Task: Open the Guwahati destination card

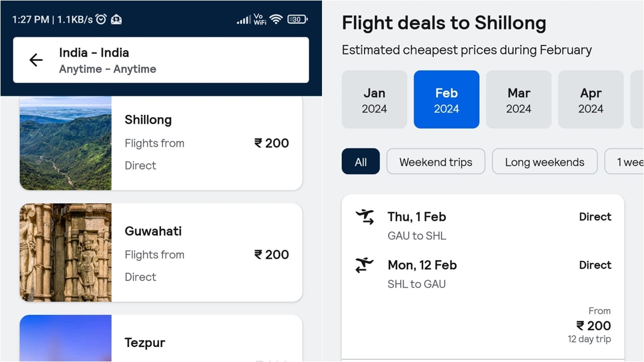Action: coord(207,253)
